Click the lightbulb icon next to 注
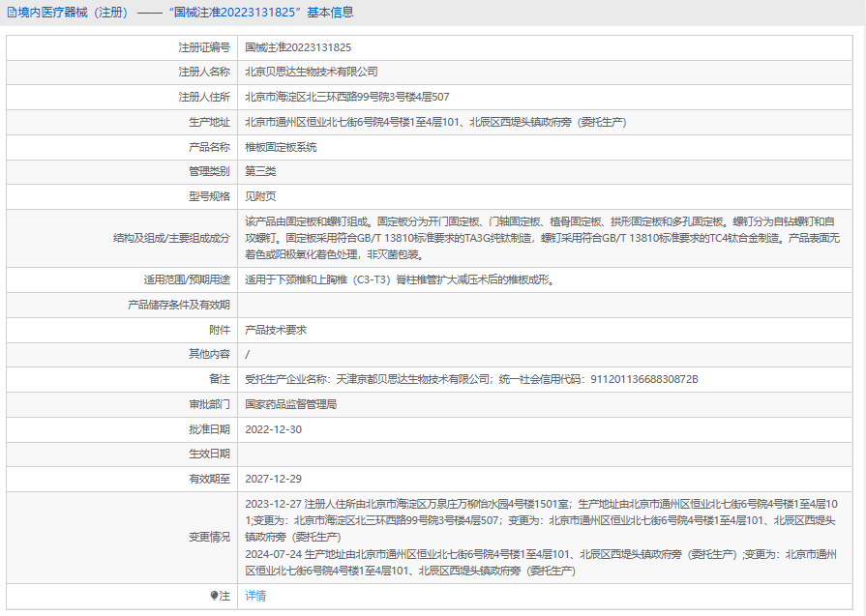Screen dimensions: 866x616 [x=214, y=596]
